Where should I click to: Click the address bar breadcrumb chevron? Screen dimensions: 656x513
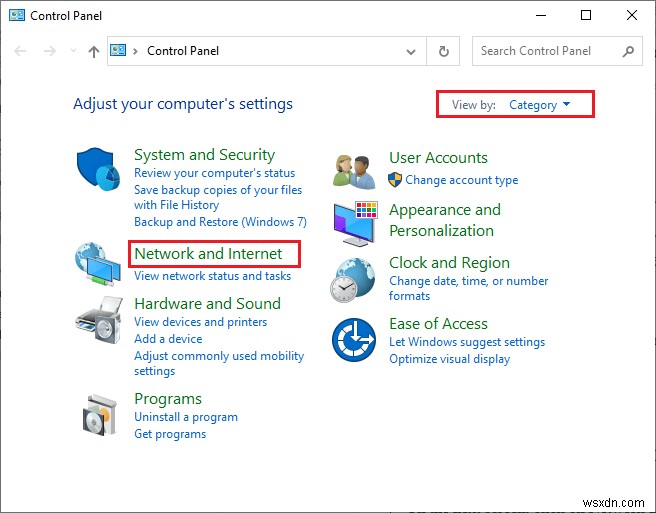coord(135,51)
